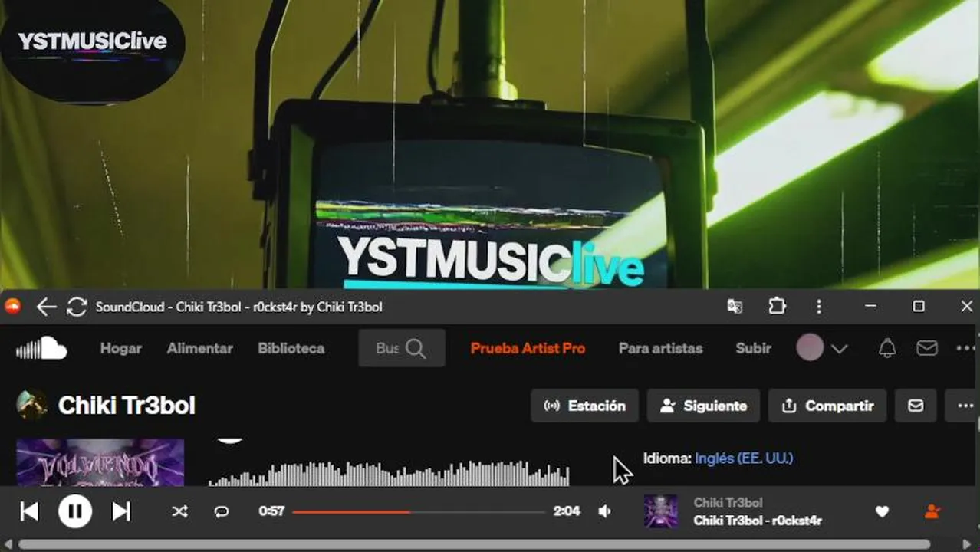Seek within the track waveform

pyautogui.click(x=389, y=473)
